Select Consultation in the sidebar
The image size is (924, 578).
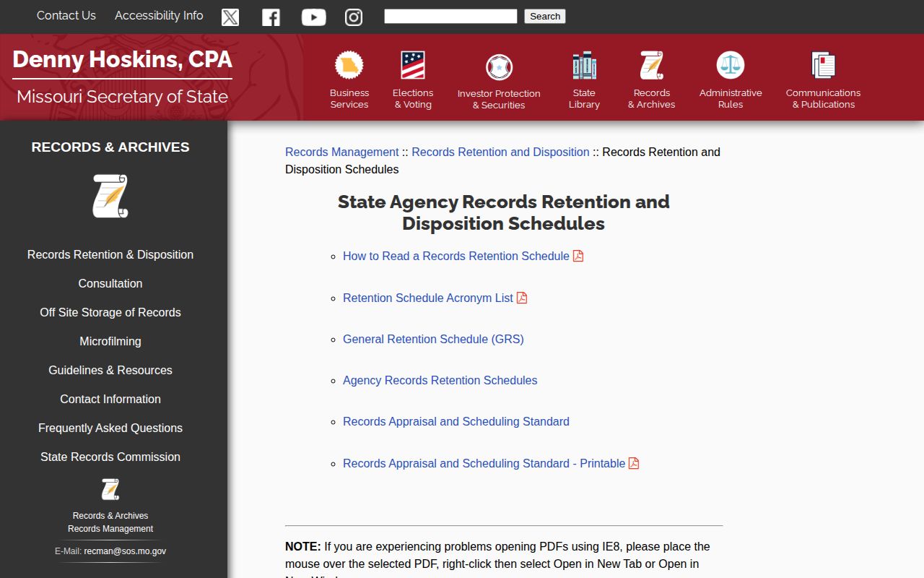tap(110, 283)
